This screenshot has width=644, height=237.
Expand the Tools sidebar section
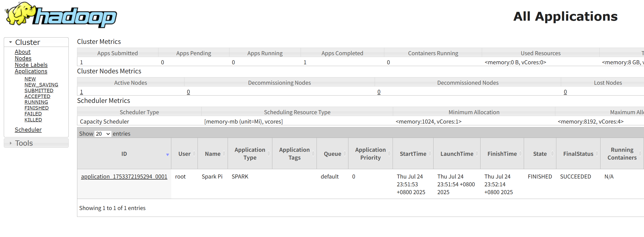24,143
